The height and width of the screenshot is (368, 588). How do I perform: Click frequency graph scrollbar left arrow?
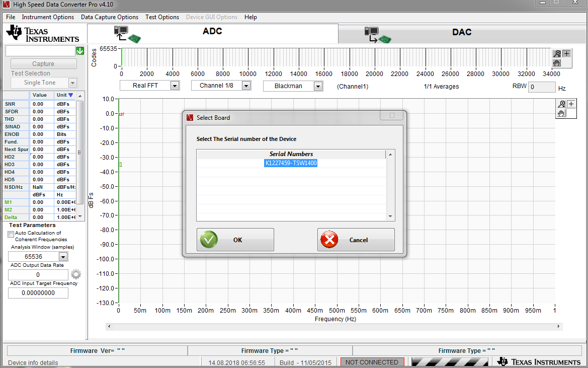point(109,326)
